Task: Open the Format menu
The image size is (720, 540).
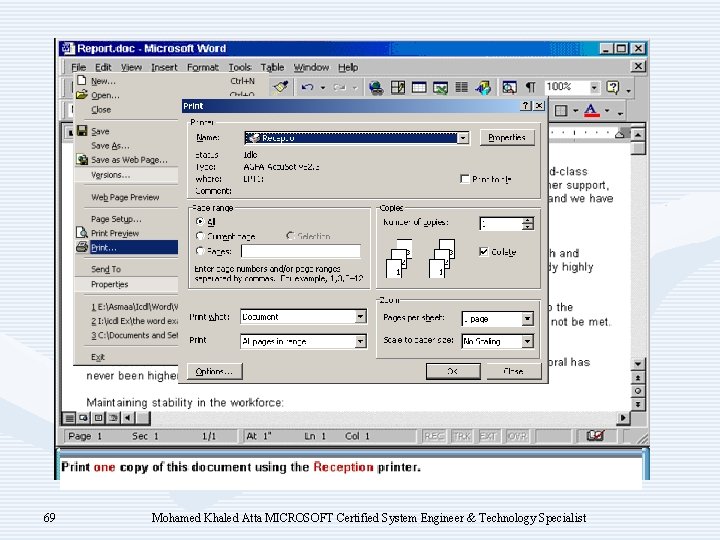Action: point(202,67)
